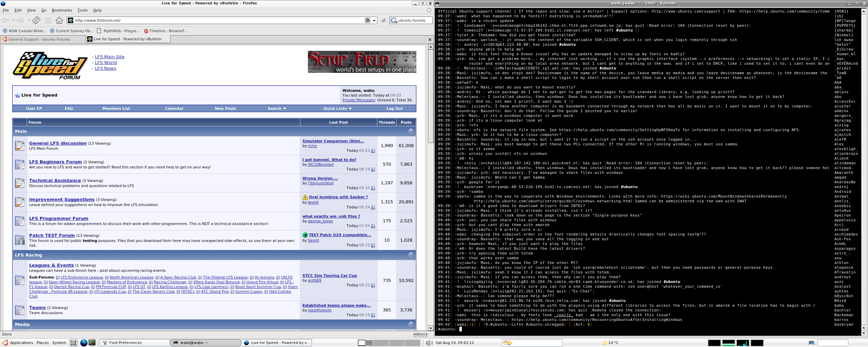Open the Patch TEST Forum link
868x347 pixels.
(x=52, y=236)
